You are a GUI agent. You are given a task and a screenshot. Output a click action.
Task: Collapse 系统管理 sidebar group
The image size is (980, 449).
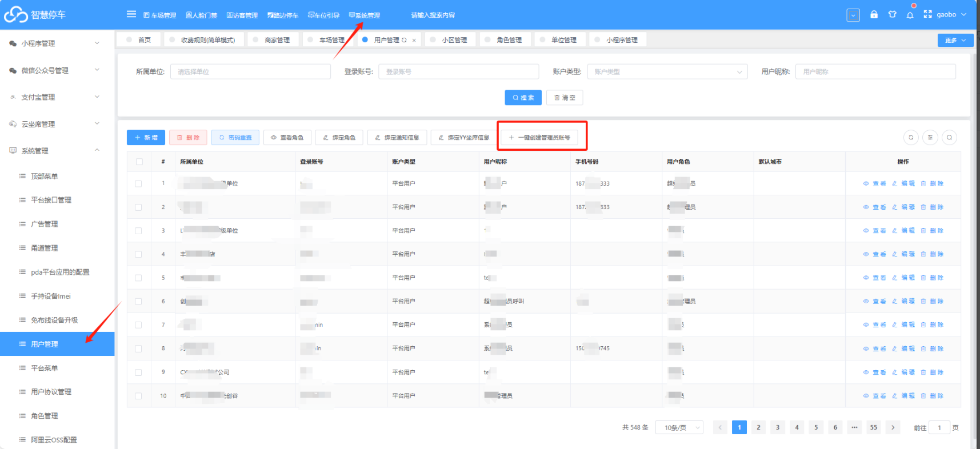tap(57, 151)
